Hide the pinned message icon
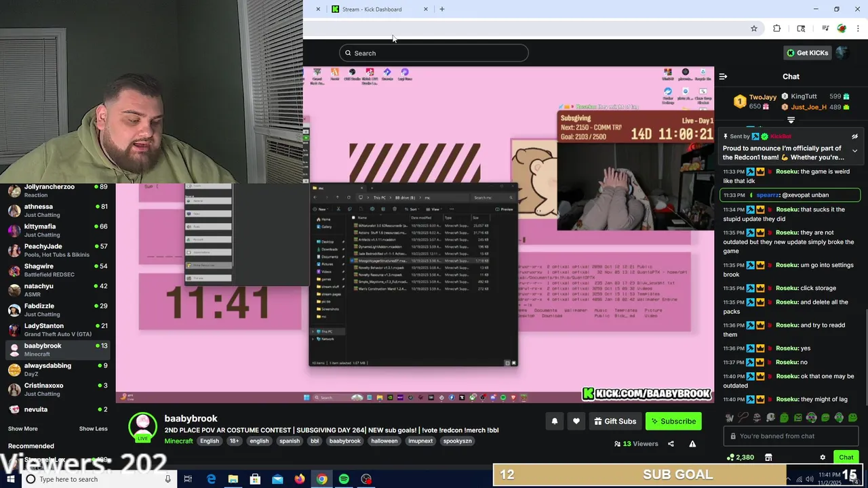 [x=854, y=136]
